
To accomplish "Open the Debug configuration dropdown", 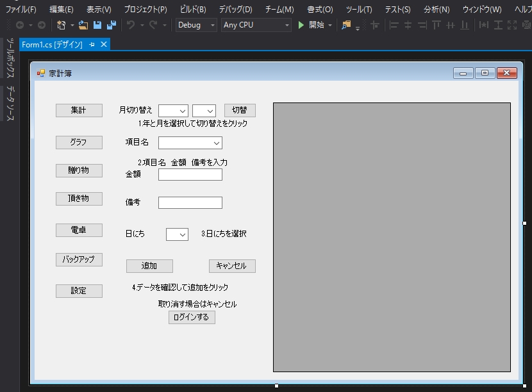I will [196, 25].
